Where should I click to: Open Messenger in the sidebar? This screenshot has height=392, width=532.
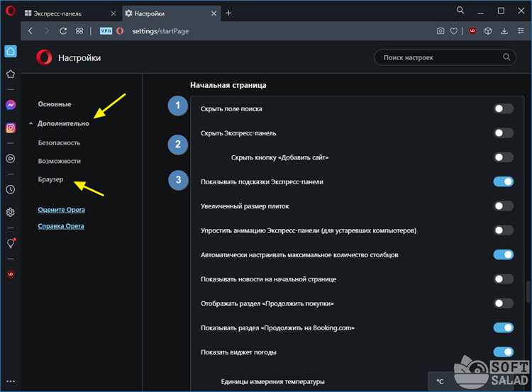pos(11,105)
